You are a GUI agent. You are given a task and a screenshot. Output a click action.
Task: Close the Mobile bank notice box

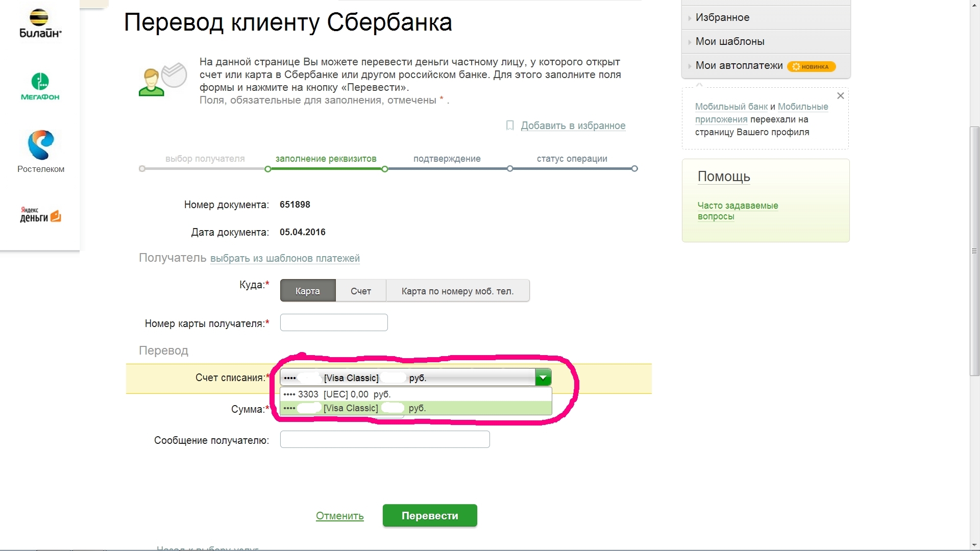pos(840,96)
